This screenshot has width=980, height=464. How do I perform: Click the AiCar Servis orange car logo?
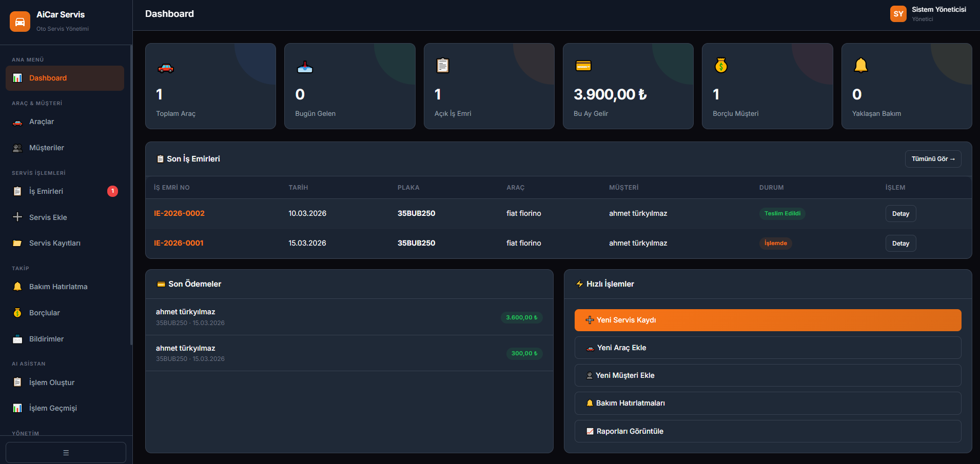click(20, 22)
